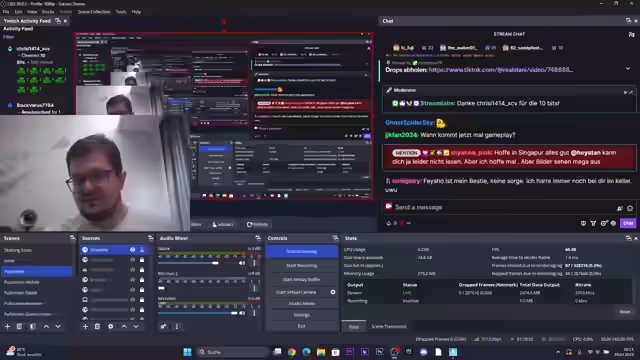The width and height of the screenshot is (640, 360).
Task: Open scene filters icon in Scenes panel
Action: (x=33, y=327)
